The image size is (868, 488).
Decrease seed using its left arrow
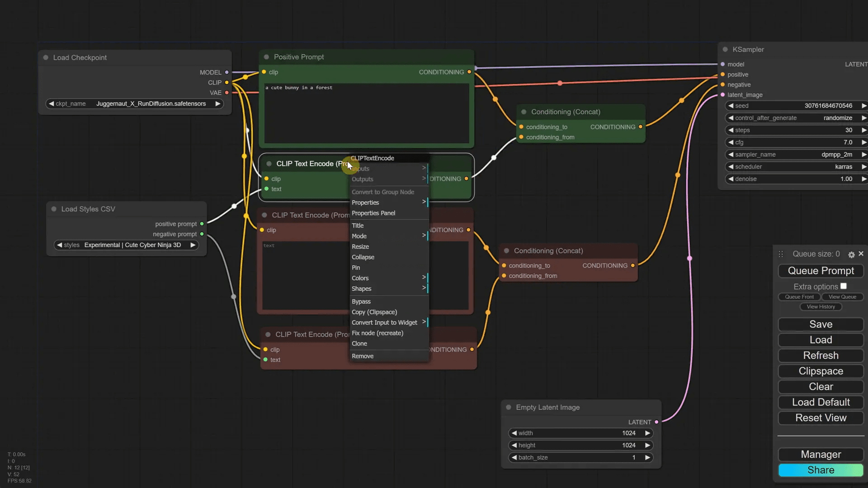pos(731,106)
